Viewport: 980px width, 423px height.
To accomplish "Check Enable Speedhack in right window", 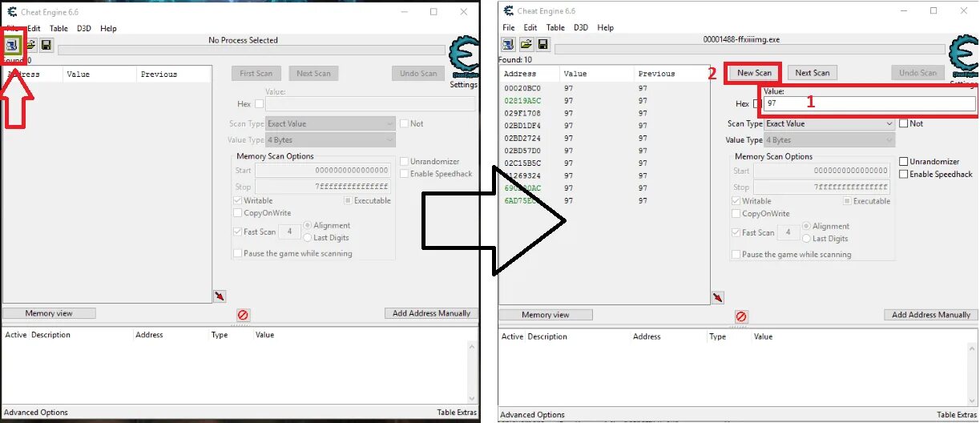I will [x=904, y=174].
